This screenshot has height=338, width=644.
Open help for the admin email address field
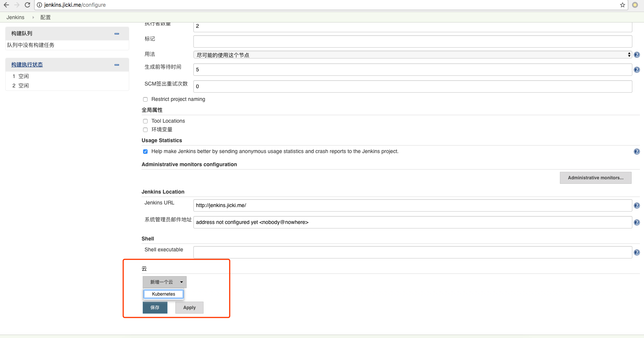[636, 222]
